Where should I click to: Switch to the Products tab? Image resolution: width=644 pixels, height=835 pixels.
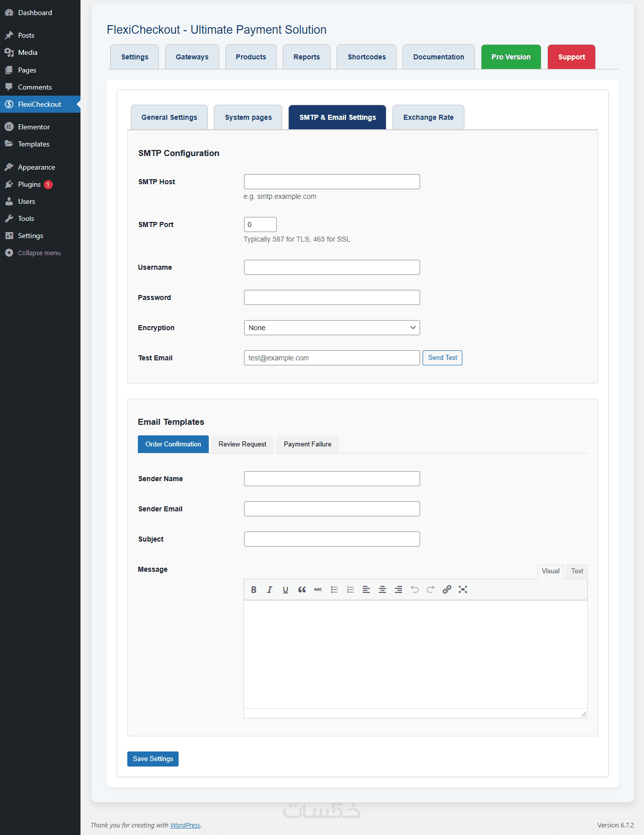[x=251, y=57]
